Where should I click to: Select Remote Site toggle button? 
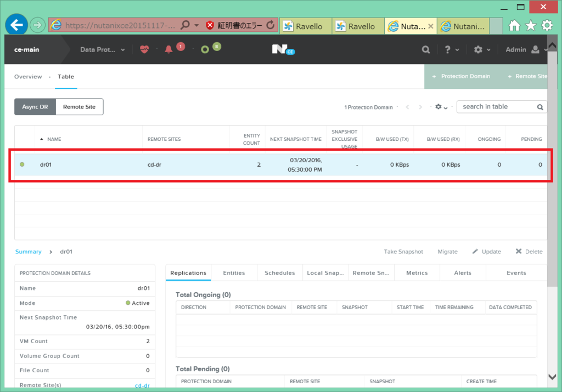80,107
